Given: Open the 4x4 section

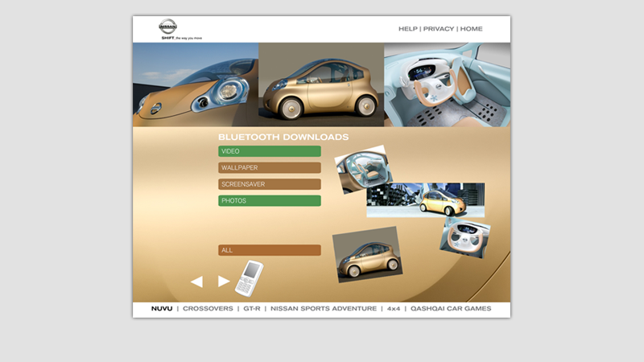Looking at the screenshot, I should 394,309.
